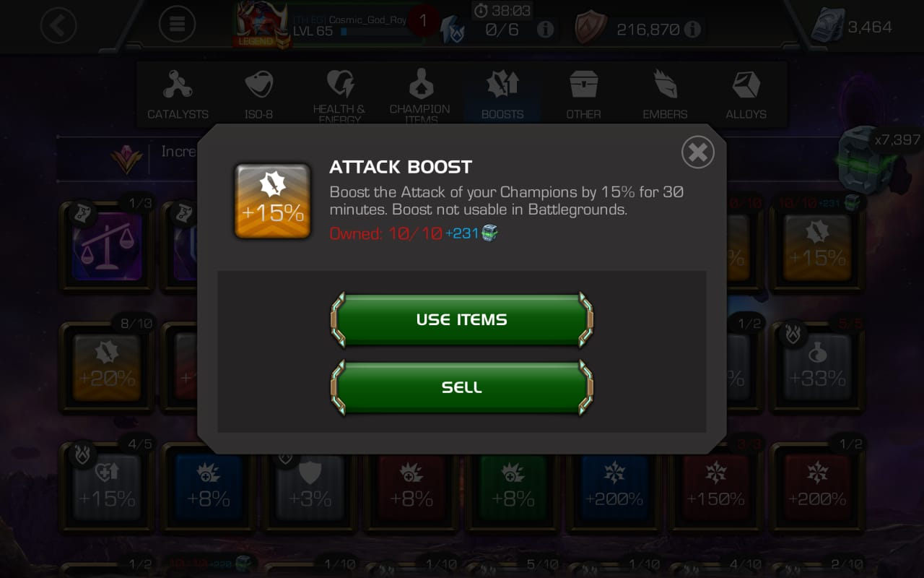Screen dimensions: 924x578
Task: Click the SELL button
Action: click(x=462, y=387)
